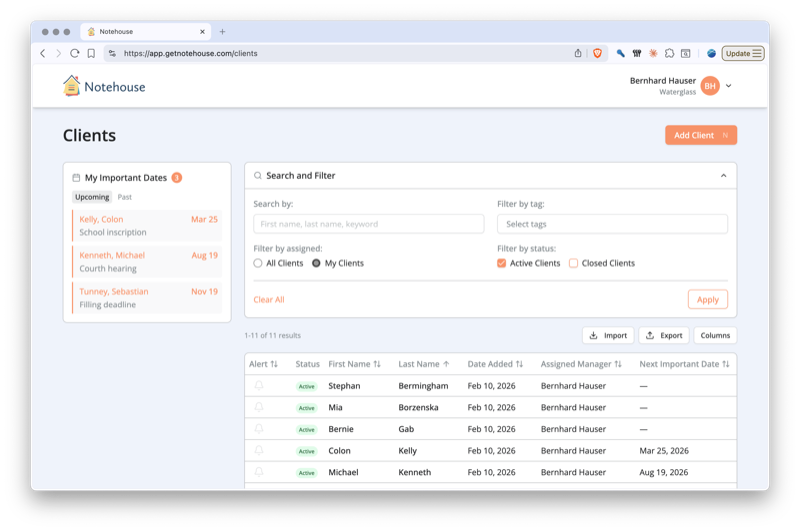The image size is (800, 531).
Task: Click the browser address bar URL
Action: point(190,53)
